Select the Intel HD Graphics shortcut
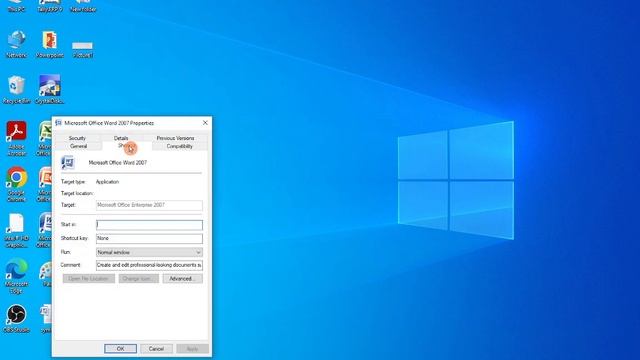 coord(16,231)
